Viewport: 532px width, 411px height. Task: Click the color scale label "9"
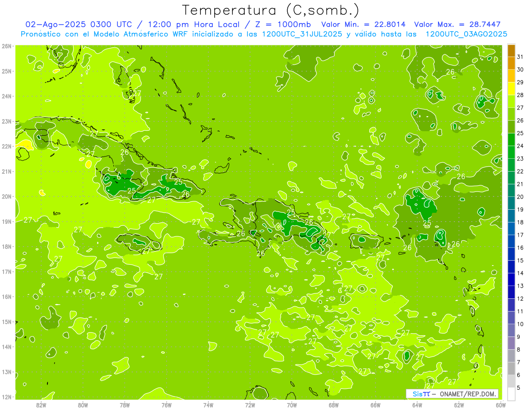(519, 337)
